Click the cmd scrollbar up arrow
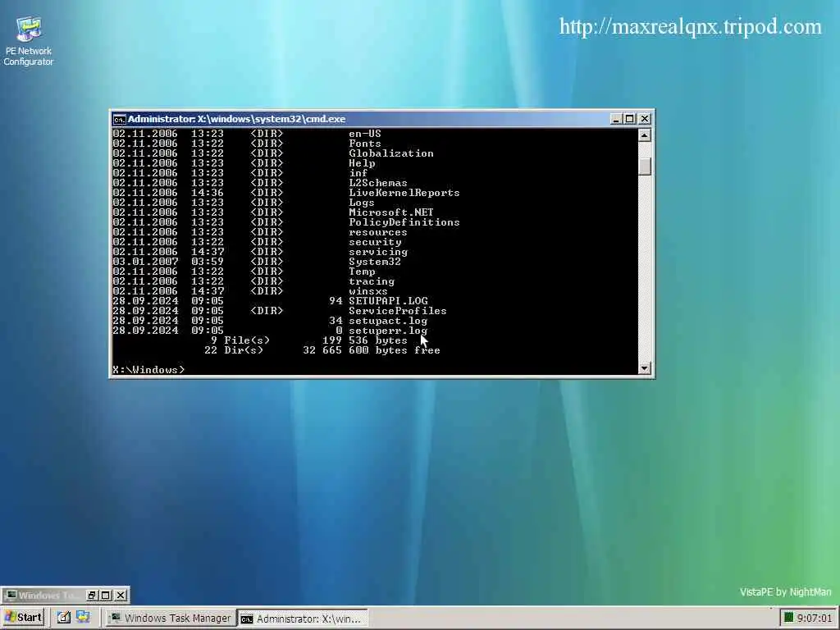Image resolution: width=840 pixels, height=630 pixels. (645, 135)
